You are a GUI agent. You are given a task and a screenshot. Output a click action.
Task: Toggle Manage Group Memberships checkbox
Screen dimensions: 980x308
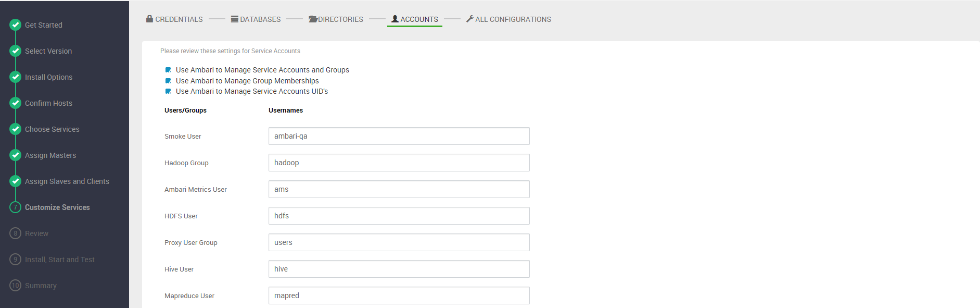(x=168, y=81)
